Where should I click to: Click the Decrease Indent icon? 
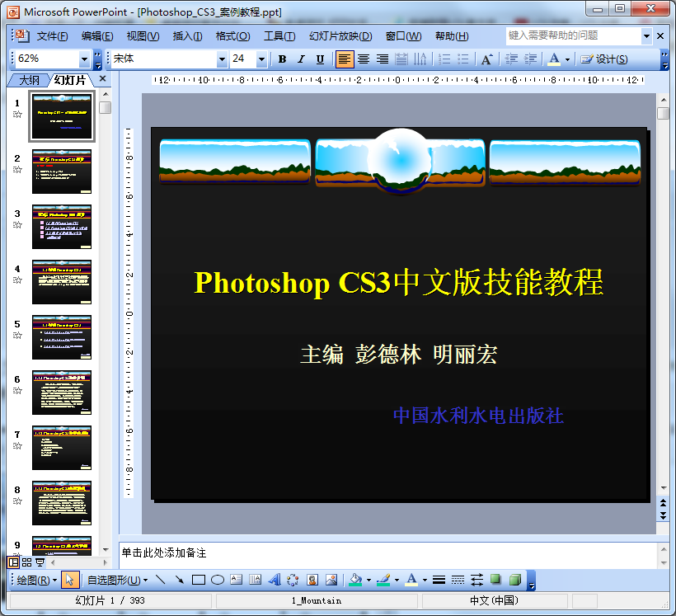click(x=511, y=59)
